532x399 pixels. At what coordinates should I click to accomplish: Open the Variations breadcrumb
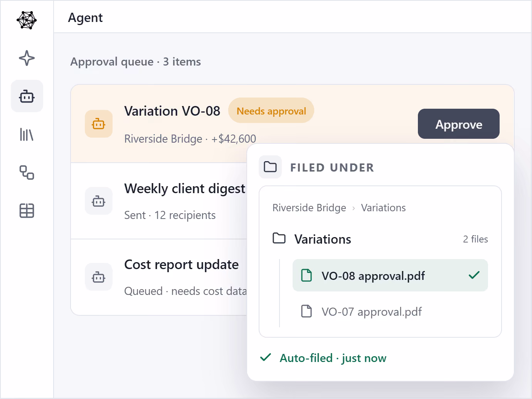click(384, 208)
